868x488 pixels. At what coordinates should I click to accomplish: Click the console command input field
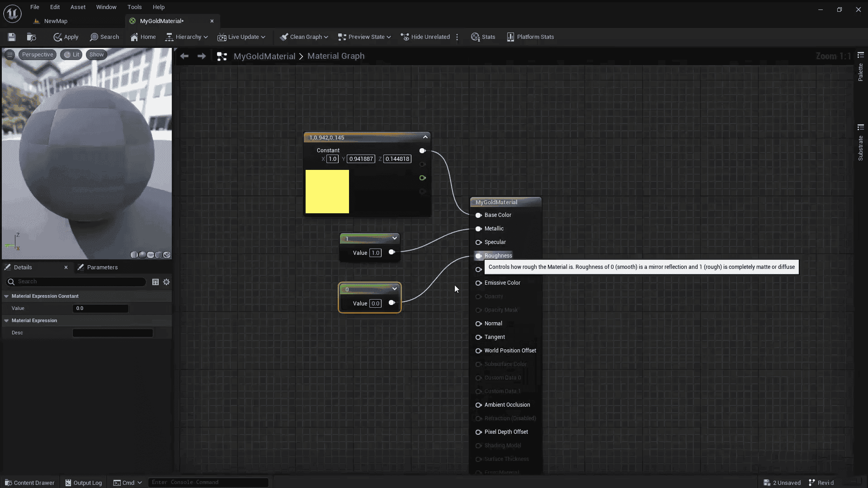[x=208, y=482]
